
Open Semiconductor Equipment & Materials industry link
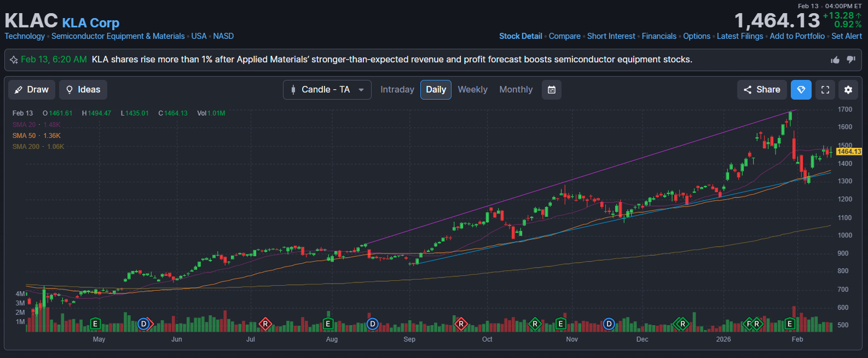tap(118, 36)
